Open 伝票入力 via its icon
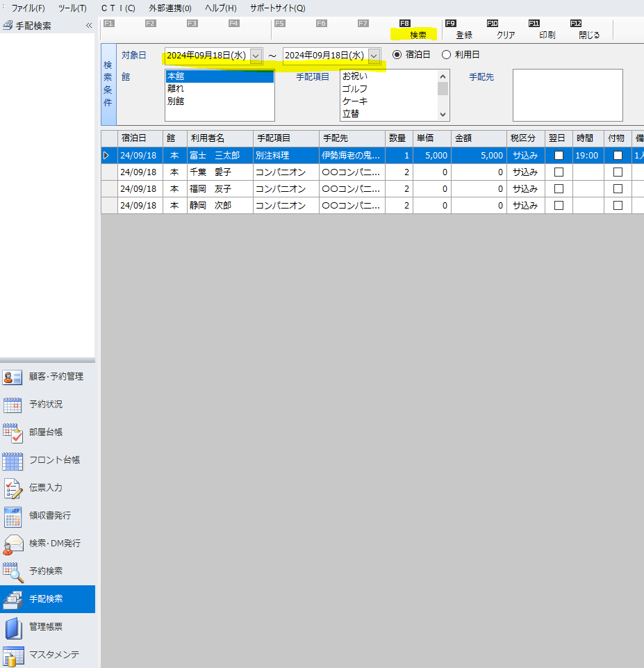 point(13,488)
